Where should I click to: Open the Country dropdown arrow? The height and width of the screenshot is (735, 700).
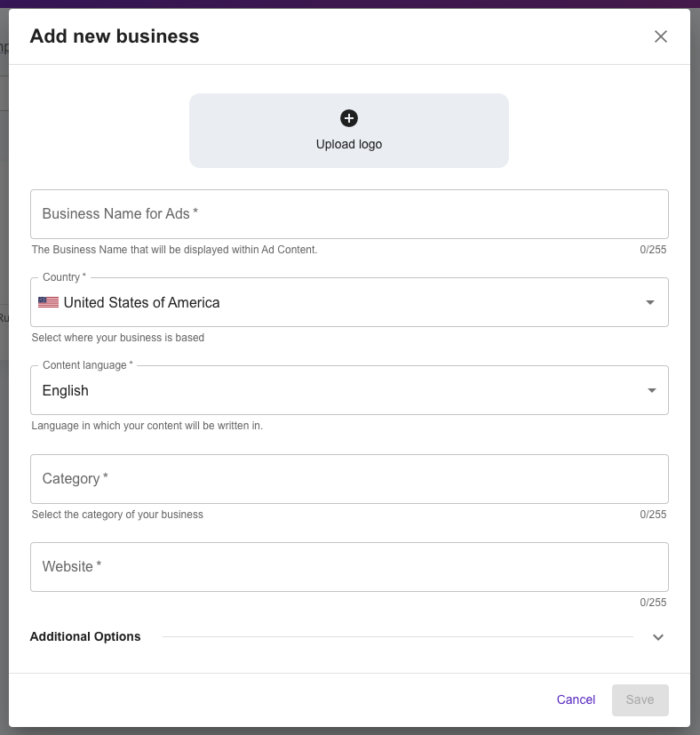(650, 302)
